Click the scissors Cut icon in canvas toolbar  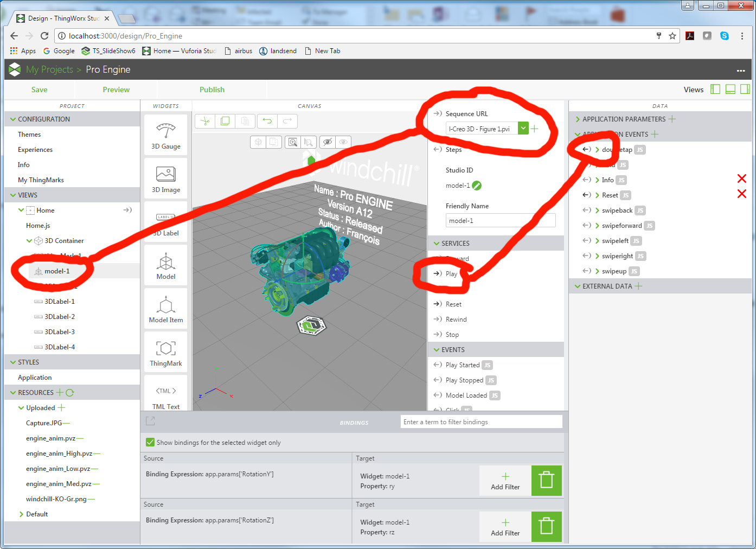point(205,121)
